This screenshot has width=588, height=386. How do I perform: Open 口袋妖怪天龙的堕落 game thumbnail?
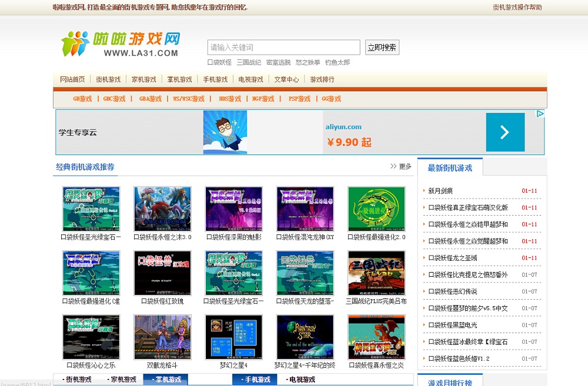(305, 273)
